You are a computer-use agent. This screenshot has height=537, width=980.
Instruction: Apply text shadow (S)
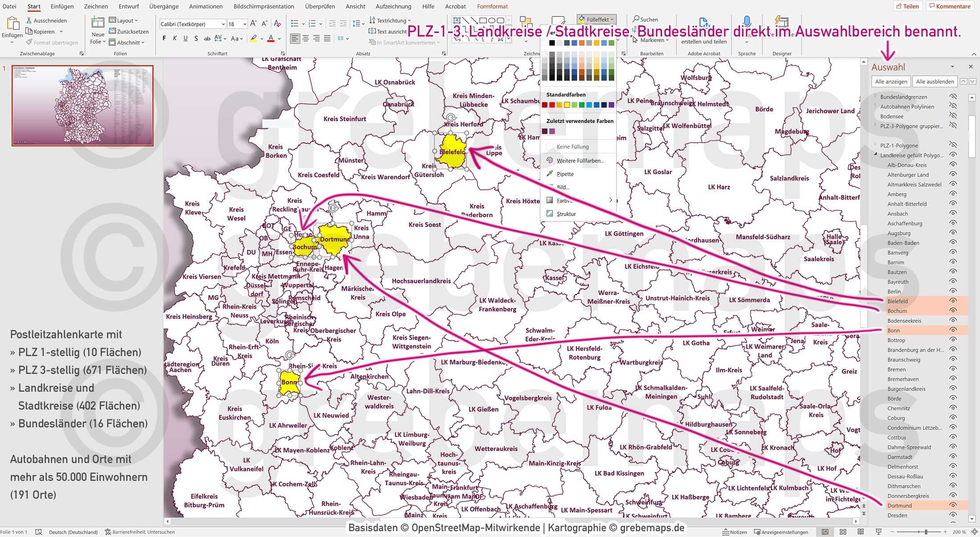196,38
